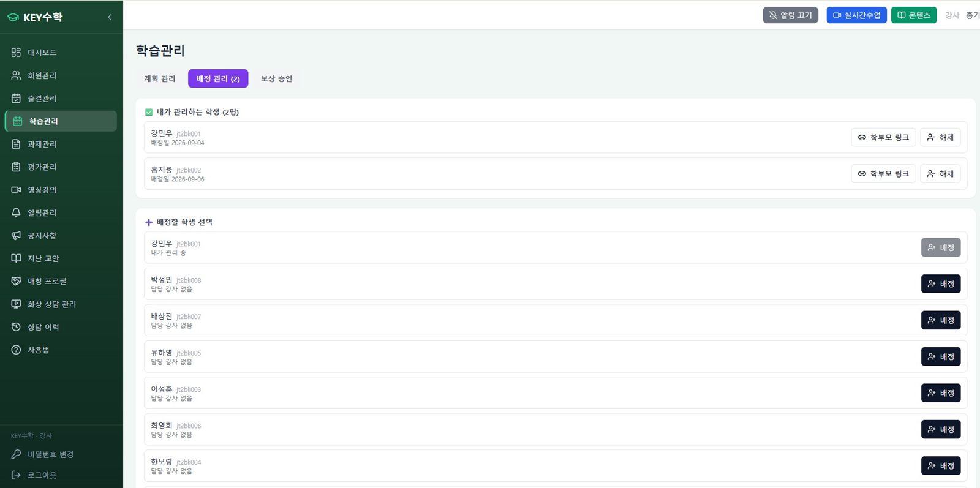This screenshot has height=488, width=980.
Task: Click the 영상강의 video camera icon
Action: (x=16, y=190)
